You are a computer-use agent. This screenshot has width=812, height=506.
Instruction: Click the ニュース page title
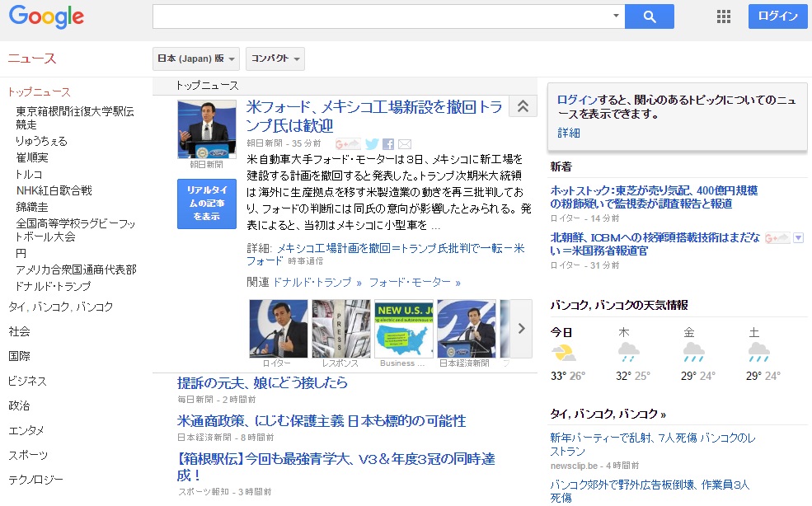click(32, 58)
